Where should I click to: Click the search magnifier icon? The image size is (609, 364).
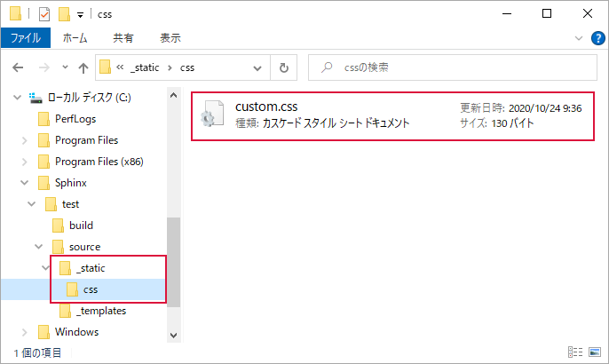327,67
